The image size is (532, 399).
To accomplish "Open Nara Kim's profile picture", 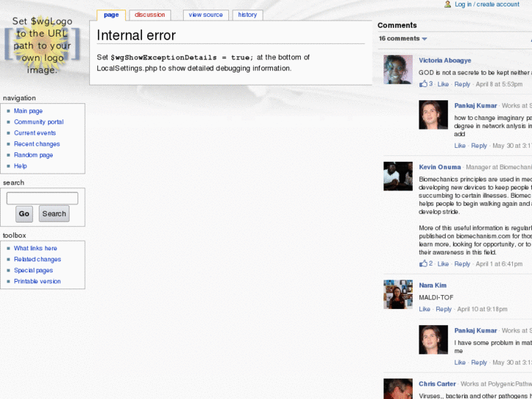I will (x=398, y=294).
